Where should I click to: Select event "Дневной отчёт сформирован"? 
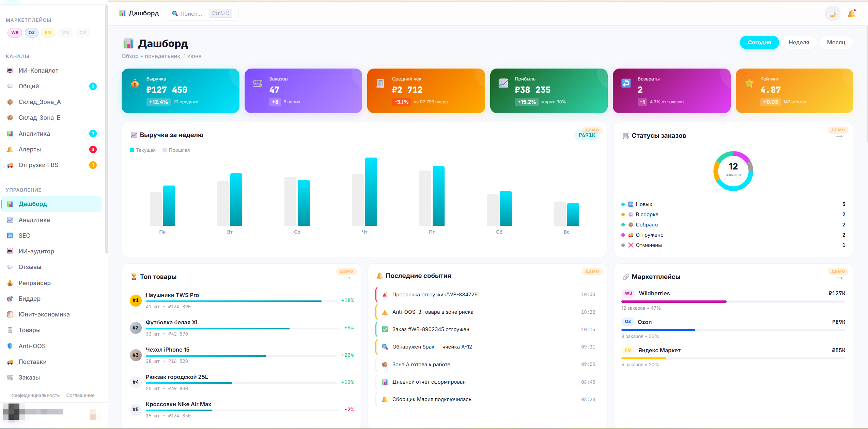[487, 382]
